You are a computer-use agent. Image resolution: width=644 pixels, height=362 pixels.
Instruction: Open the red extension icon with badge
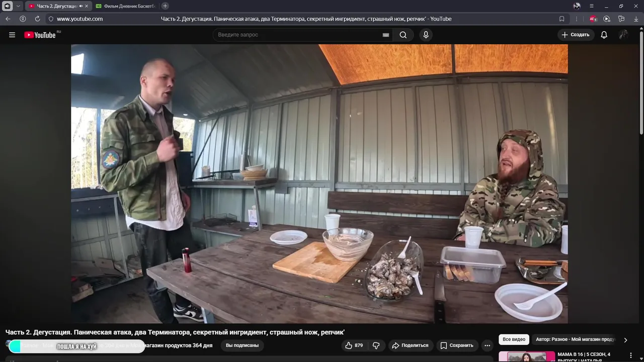point(593,19)
